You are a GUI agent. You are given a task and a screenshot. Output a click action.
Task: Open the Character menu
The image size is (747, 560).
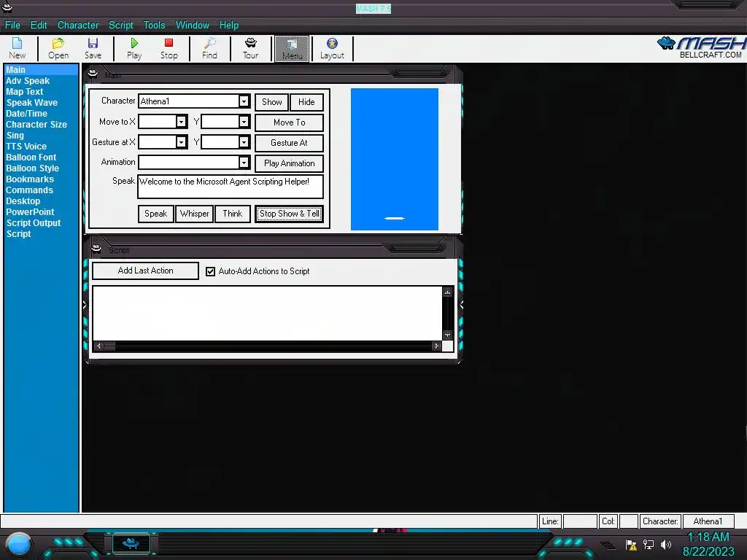point(78,26)
